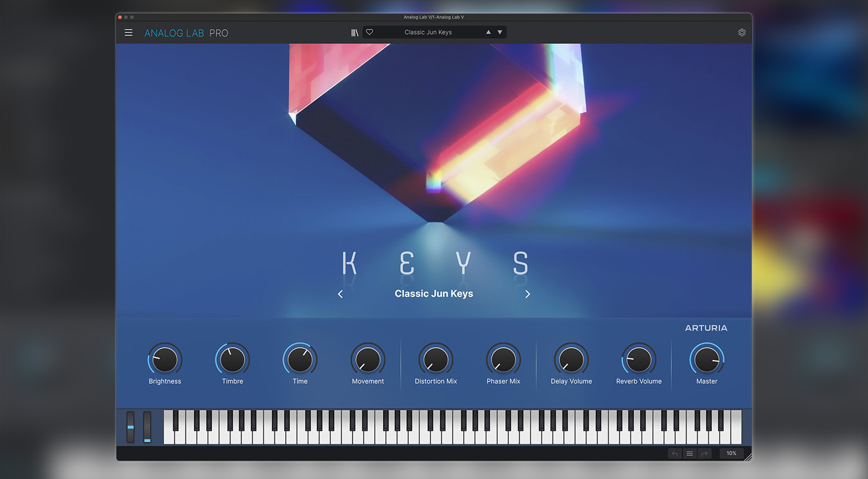Go to next preset with down arrow
The width and height of the screenshot is (868, 479).
(x=500, y=32)
